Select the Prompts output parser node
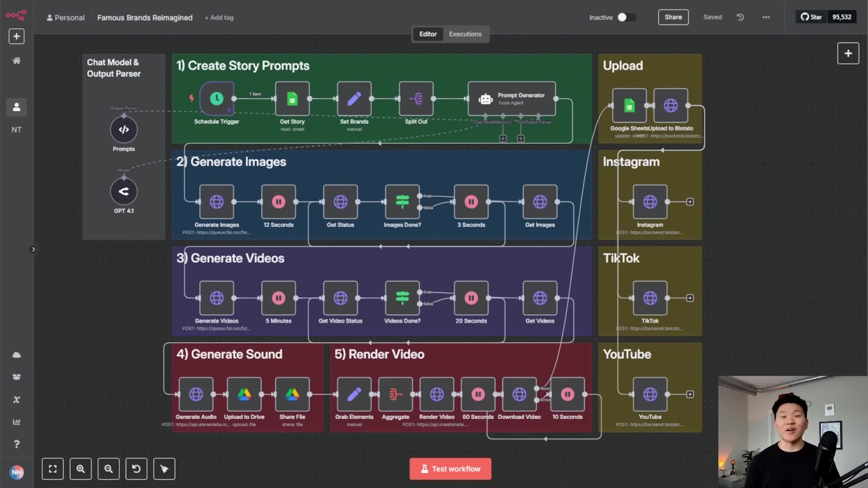The image size is (868, 488). click(123, 130)
